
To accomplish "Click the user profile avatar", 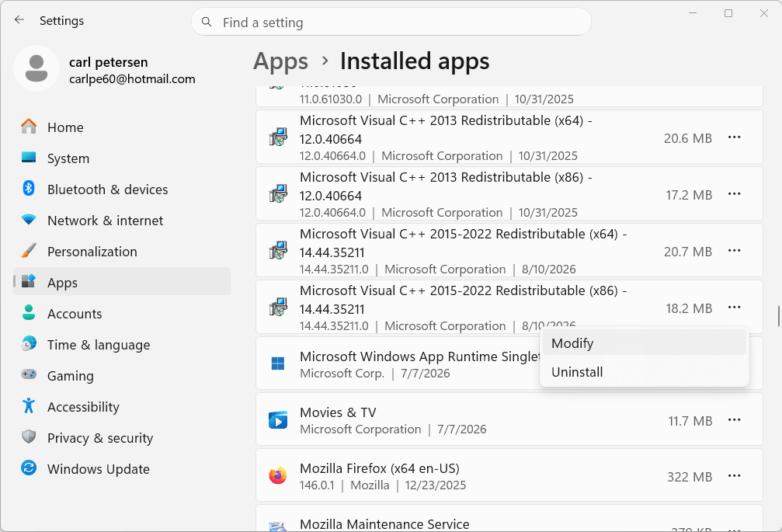I will [36, 68].
